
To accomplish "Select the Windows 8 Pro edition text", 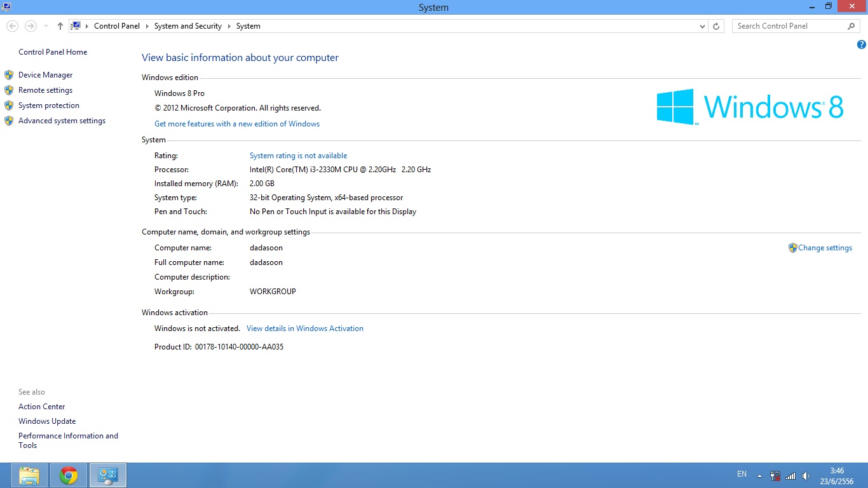I will (x=180, y=93).
